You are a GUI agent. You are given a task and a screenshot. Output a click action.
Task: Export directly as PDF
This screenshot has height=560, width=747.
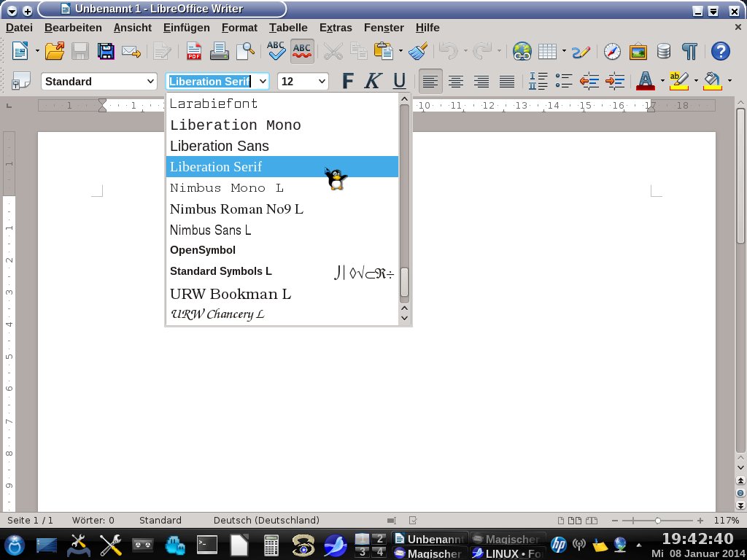coord(193,50)
